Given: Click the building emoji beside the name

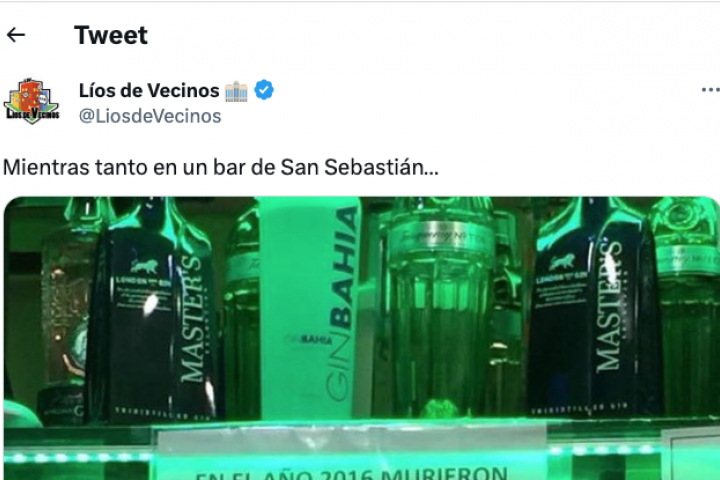Looking at the screenshot, I should tap(236, 90).
